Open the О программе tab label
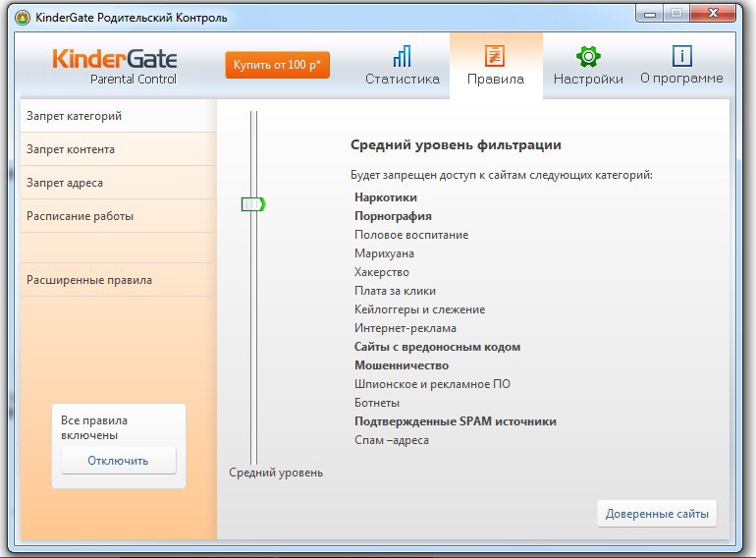This screenshot has width=756, height=558. click(681, 79)
